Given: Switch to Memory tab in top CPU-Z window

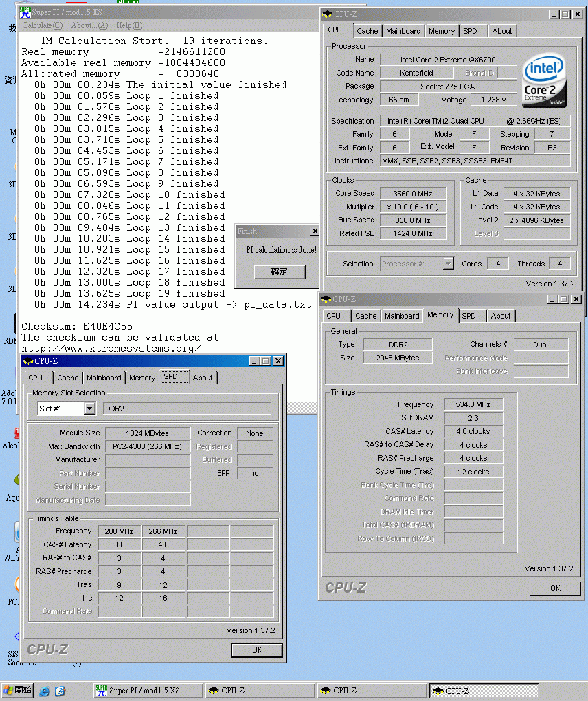Looking at the screenshot, I should 441,31.
